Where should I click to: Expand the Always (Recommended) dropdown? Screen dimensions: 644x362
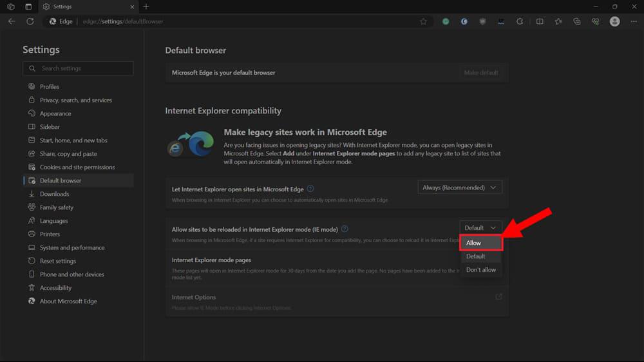pos(460,187)
